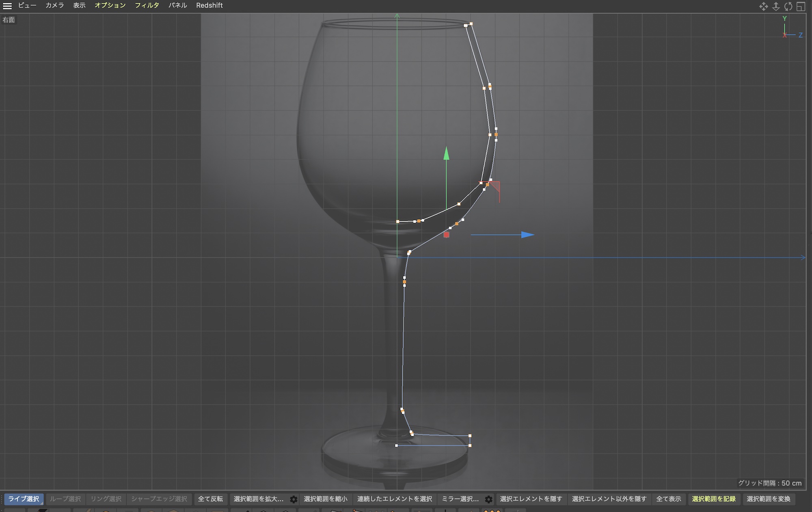The height and width of the screenshot is (512, 812).
Task: Open the カメラ menu
Action: pos(54,5)
